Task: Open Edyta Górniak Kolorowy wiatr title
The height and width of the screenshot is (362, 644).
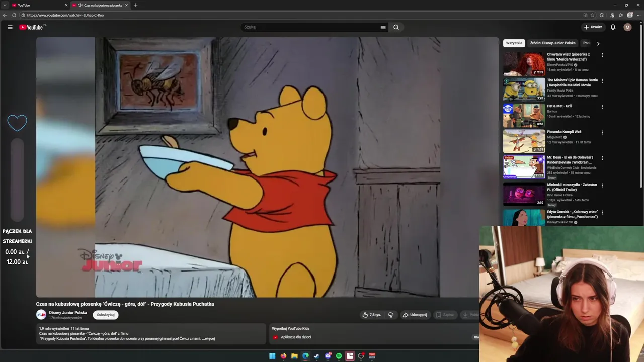Action: (x=573, y=214)
